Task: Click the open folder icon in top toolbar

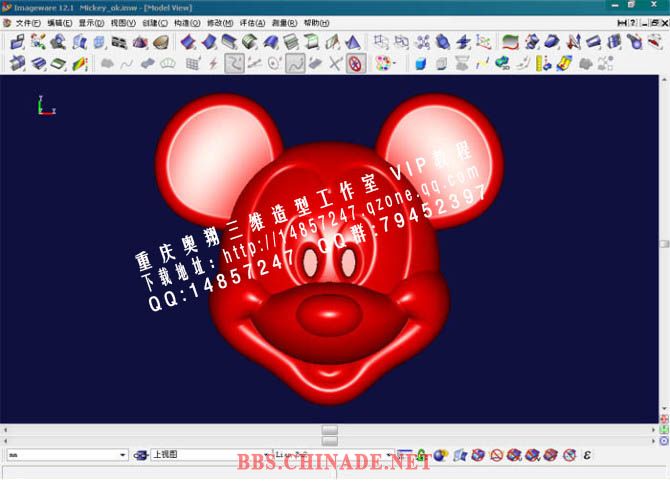Action: 17,42
